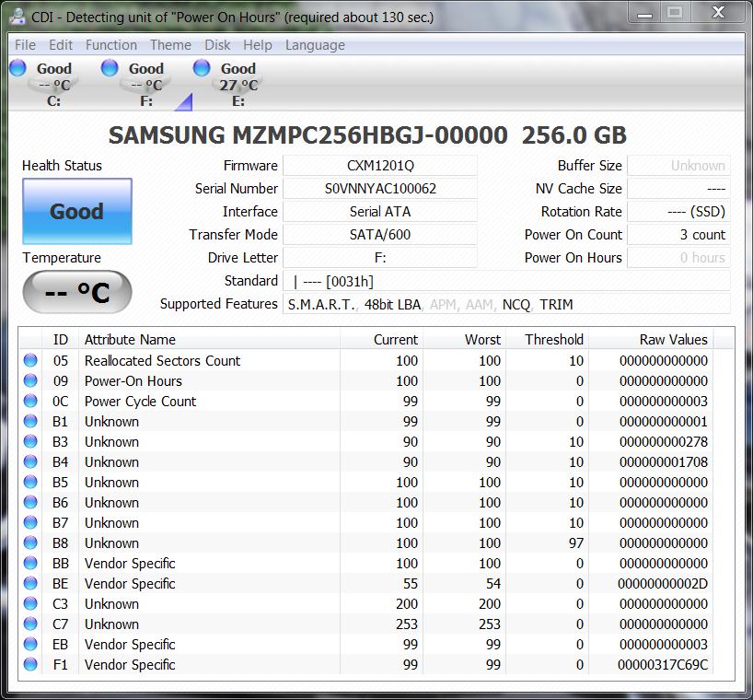Click raw value 00000317C69C
The height and width of the screenshot is (700, 753).
[x=663, y=665]
